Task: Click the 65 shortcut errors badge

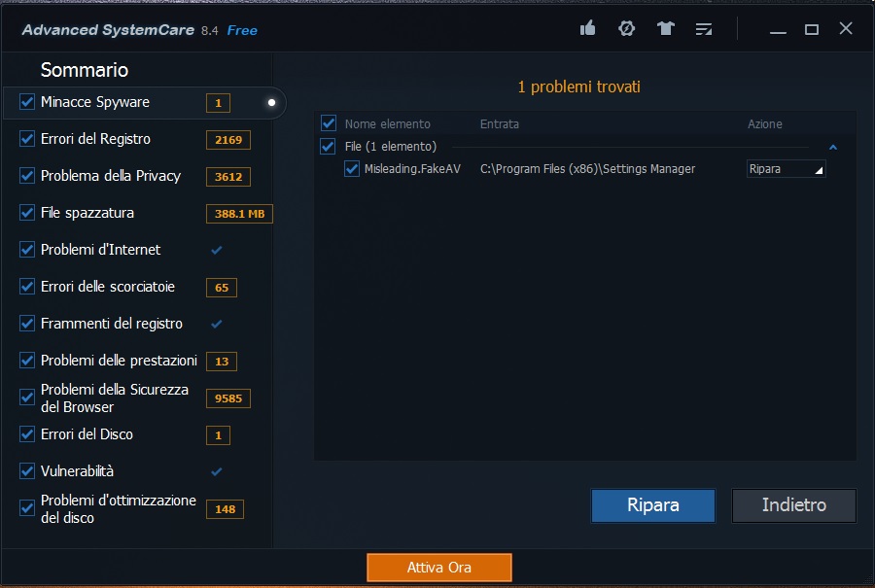Action: [x=222, y=288]
